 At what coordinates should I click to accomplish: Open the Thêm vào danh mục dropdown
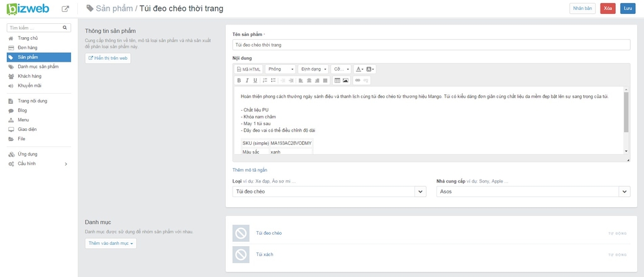(x=111, y=243)
